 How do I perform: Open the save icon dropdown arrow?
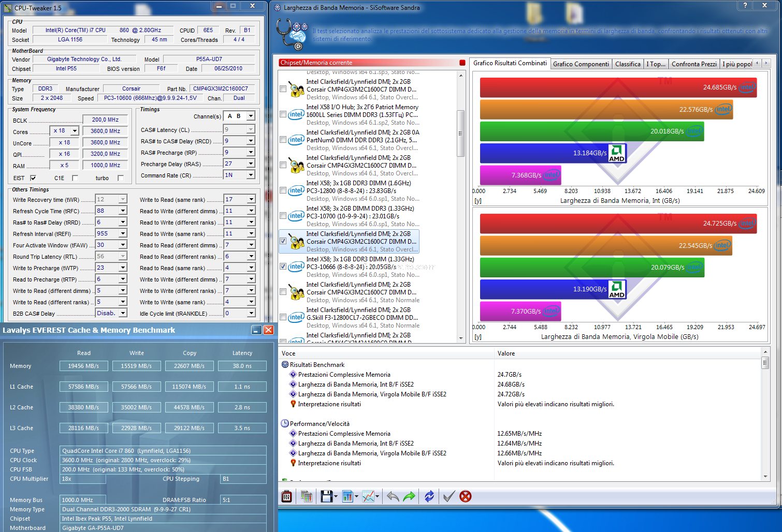click(336, 497)
